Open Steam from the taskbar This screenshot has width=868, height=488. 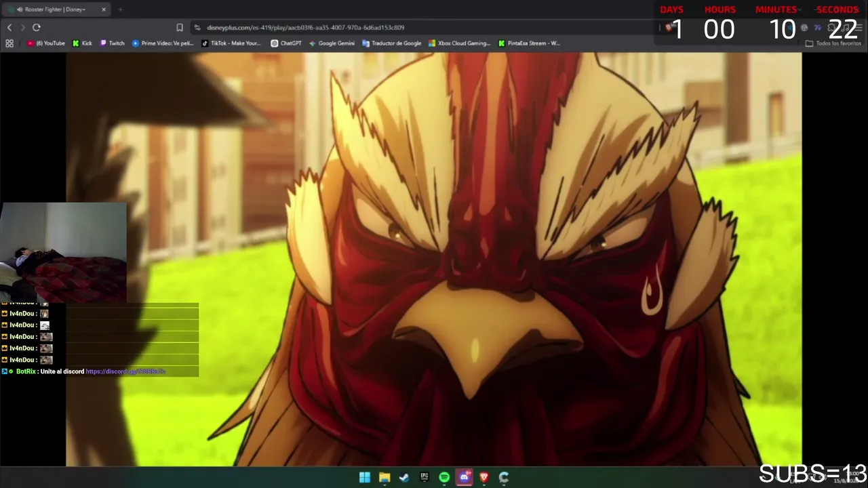(404, 477)
